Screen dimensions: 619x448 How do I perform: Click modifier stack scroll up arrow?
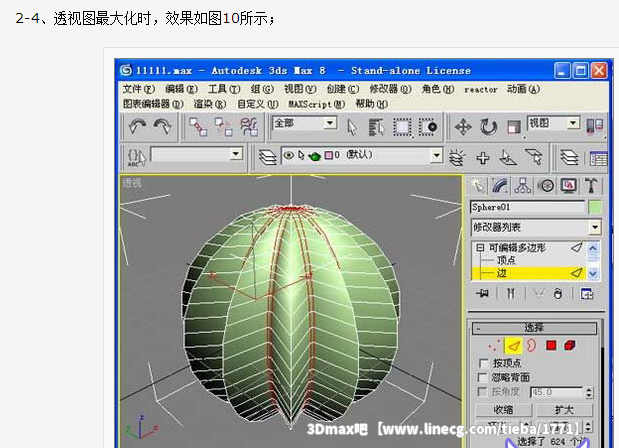point(593,248)
